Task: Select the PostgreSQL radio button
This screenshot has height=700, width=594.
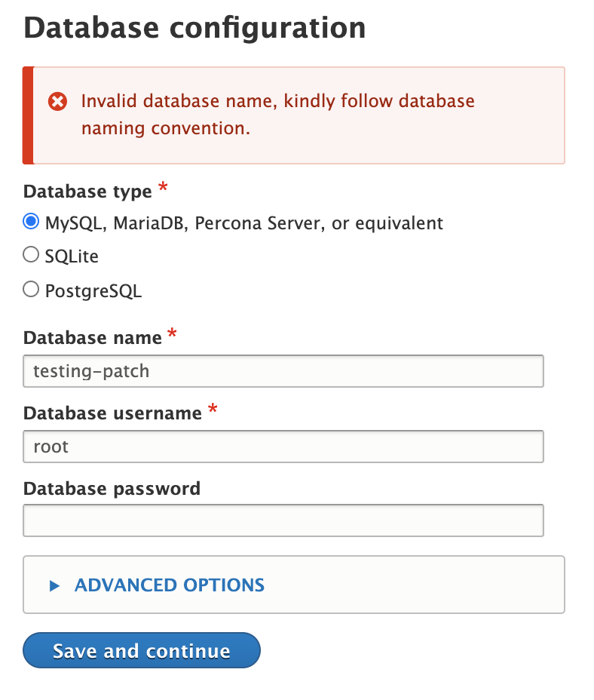Action: point(31,290)
